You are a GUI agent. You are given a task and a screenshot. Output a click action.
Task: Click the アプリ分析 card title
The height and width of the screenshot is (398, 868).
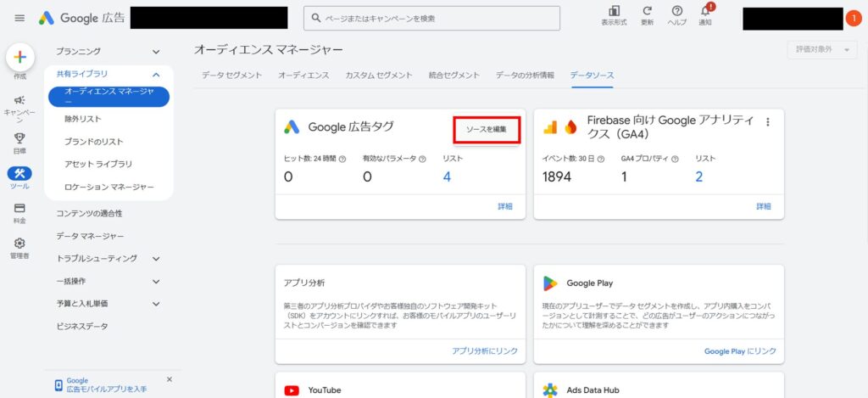pyautogui.click(x=304, y=283)
